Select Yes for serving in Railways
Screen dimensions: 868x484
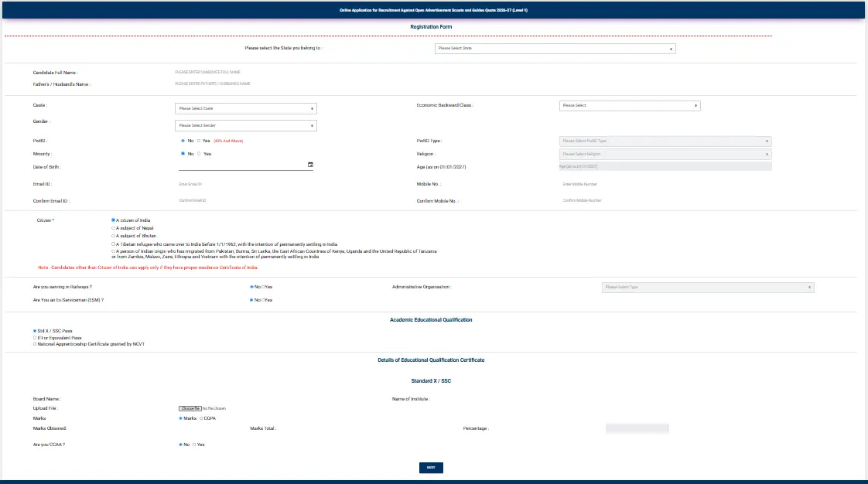tap(264, 287)
